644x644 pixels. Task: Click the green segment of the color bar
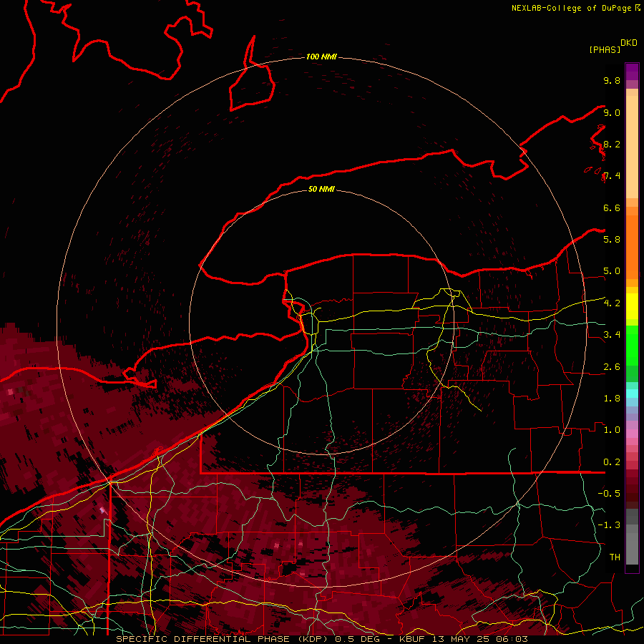pyautogui.click(x=632, y=346)
